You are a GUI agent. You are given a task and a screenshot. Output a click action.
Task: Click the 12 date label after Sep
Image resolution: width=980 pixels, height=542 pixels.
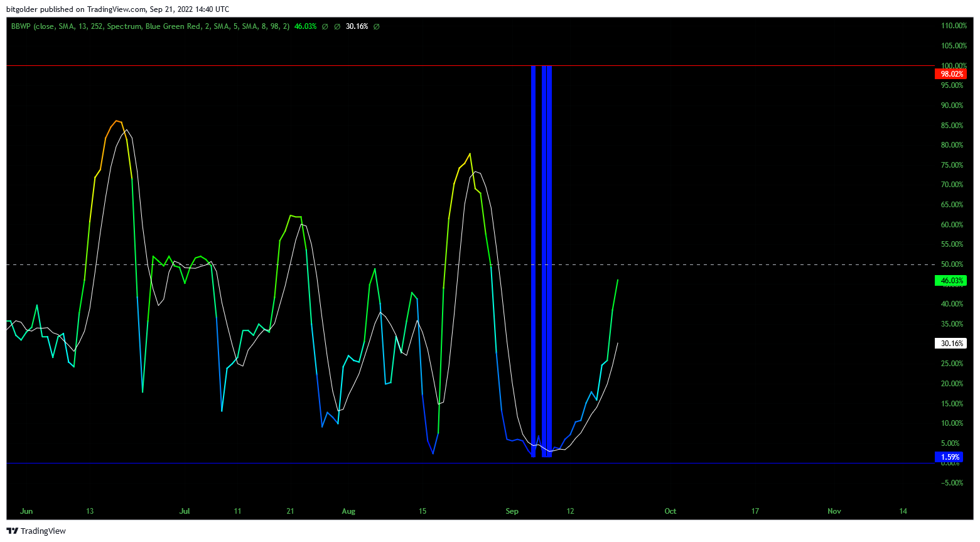pos(570,511)
